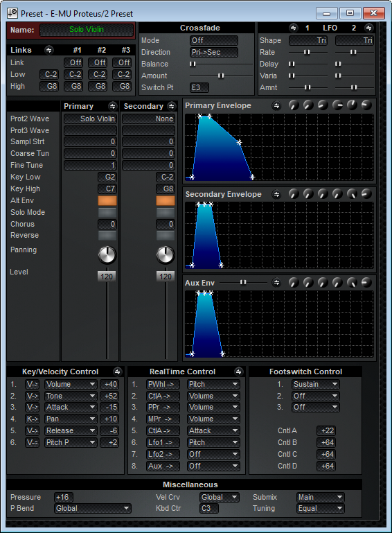Adjust first knob of Aux Env
Viewport: 392px width, 533px height.
(294, 282)
